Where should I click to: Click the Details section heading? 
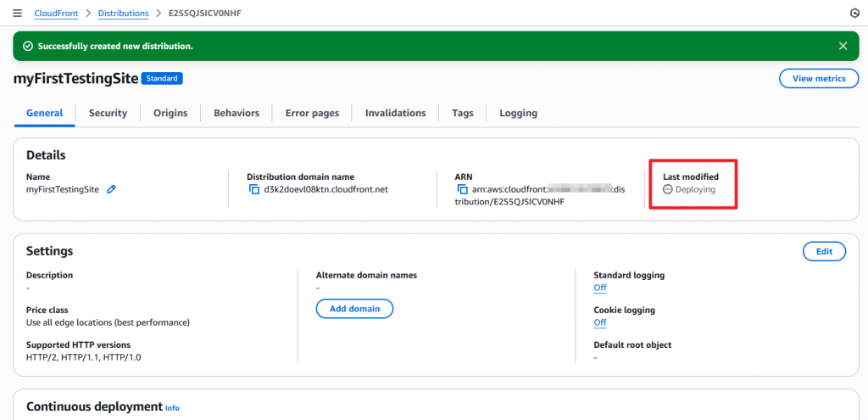coord(46,155)
